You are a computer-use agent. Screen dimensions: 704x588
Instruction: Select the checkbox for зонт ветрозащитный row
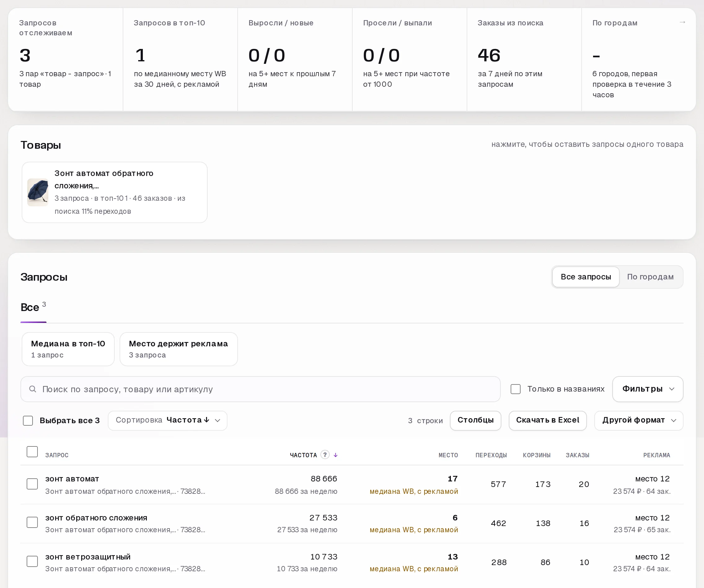tap(32, 561)
